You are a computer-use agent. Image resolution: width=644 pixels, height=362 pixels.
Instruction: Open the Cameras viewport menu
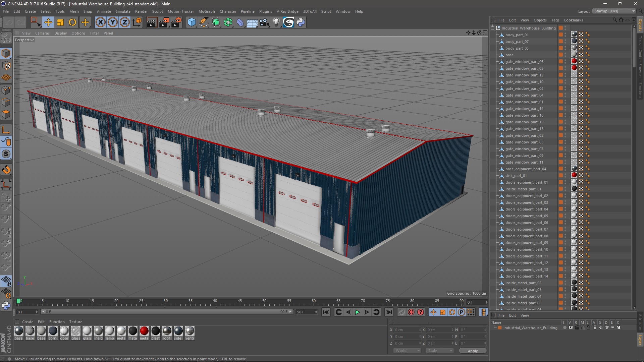pyautogui.click(x=42, y=33)
